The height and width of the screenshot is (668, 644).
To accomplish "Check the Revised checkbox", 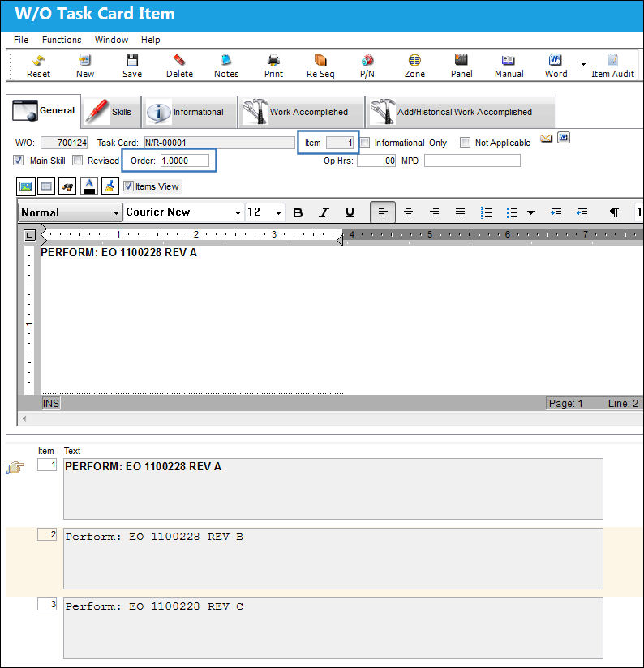I will tap(77, 161).
